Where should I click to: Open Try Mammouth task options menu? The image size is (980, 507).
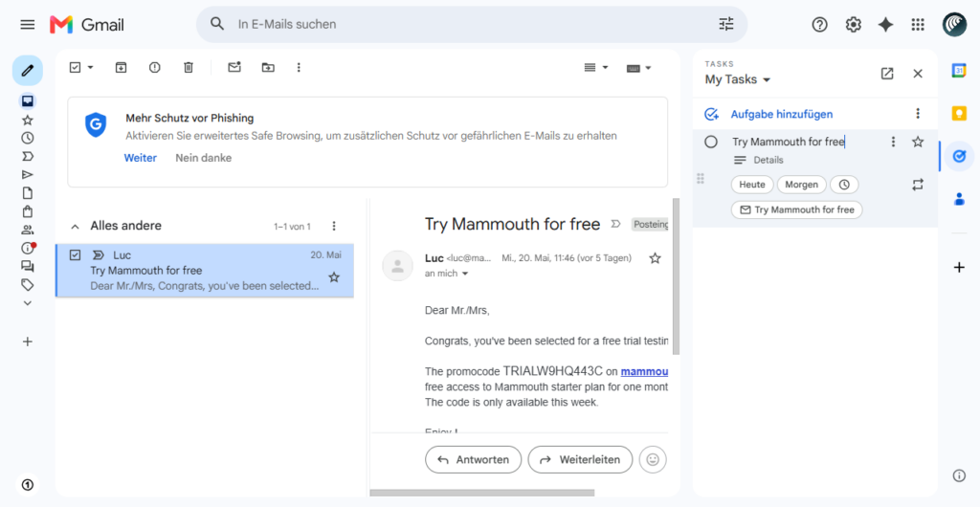[893, 142]
